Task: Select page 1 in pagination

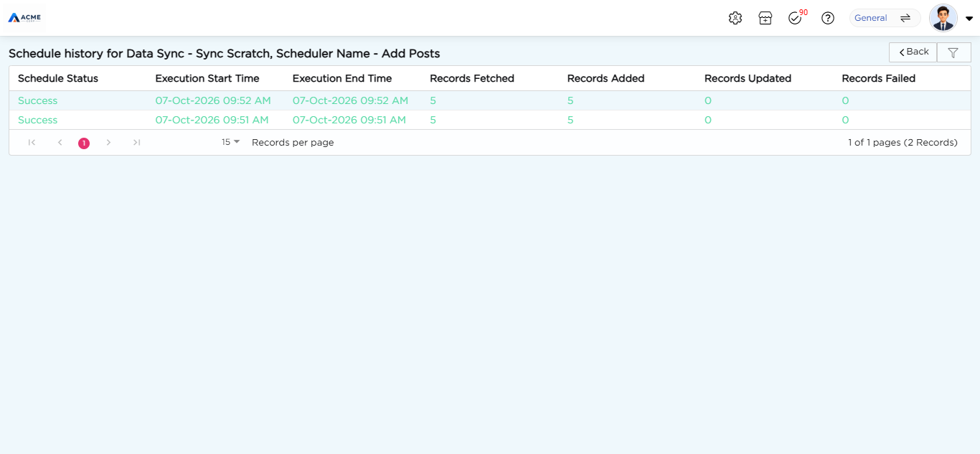Action: tap(84, 143)
